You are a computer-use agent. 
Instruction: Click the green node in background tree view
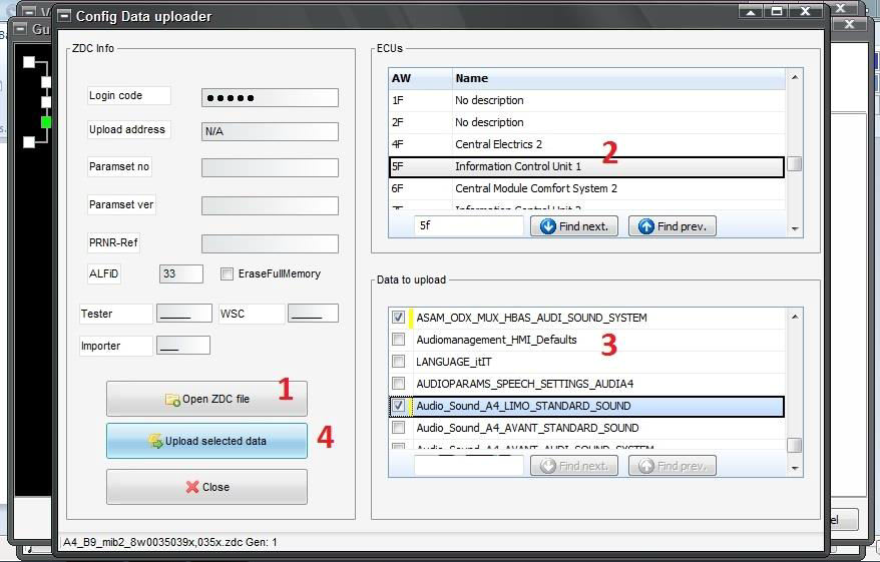coord(46,122)
